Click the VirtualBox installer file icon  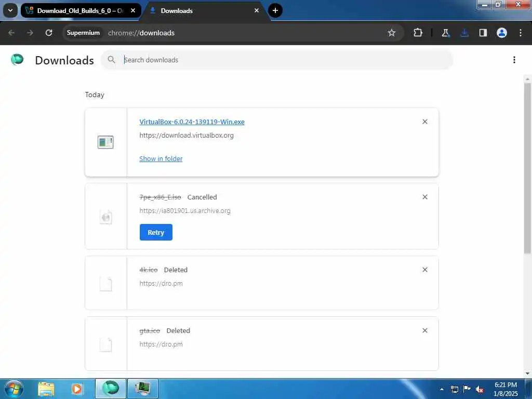click(105, 142)
